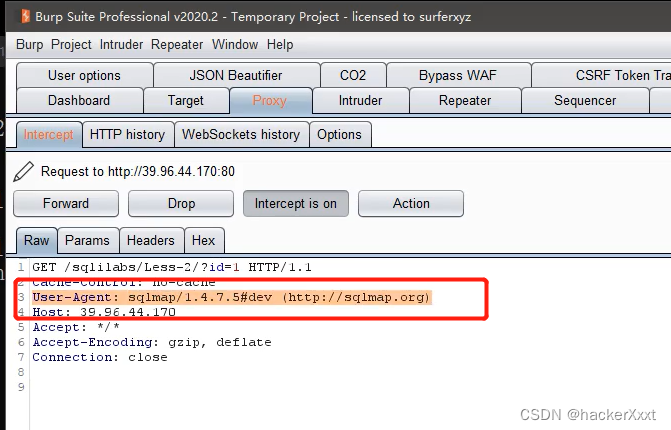Open the Project menu
This screenshot has height=430, width=671.
71,44
